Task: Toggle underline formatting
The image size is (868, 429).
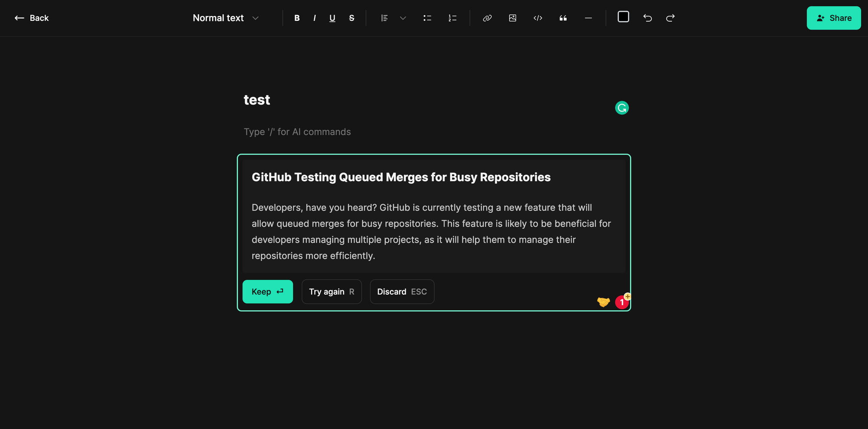Action: [332, 18]
